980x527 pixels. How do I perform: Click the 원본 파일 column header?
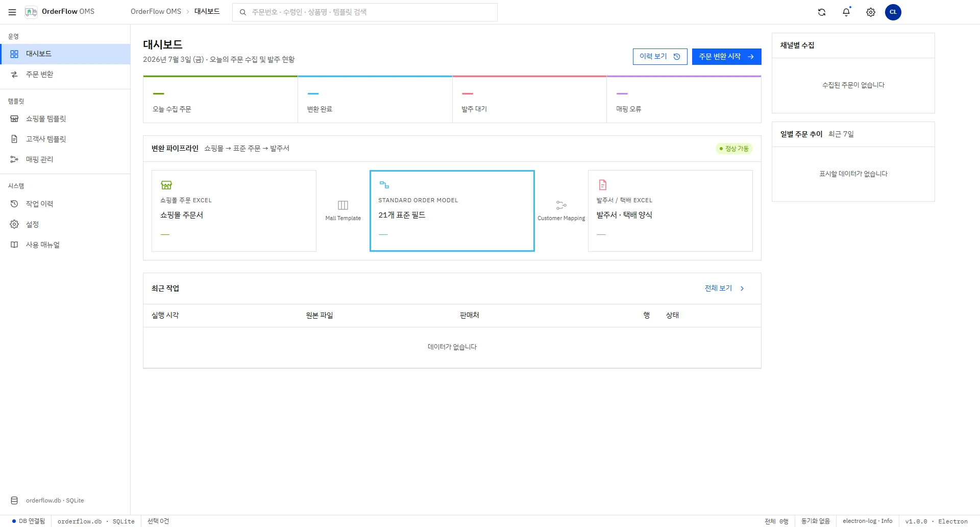tap(320, 316)
